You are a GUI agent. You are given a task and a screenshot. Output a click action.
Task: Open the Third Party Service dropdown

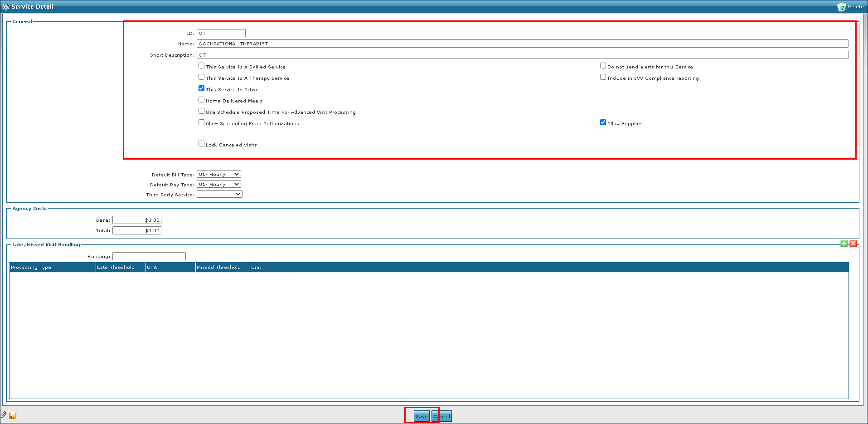pyautogui.click(x=219, y=195)
